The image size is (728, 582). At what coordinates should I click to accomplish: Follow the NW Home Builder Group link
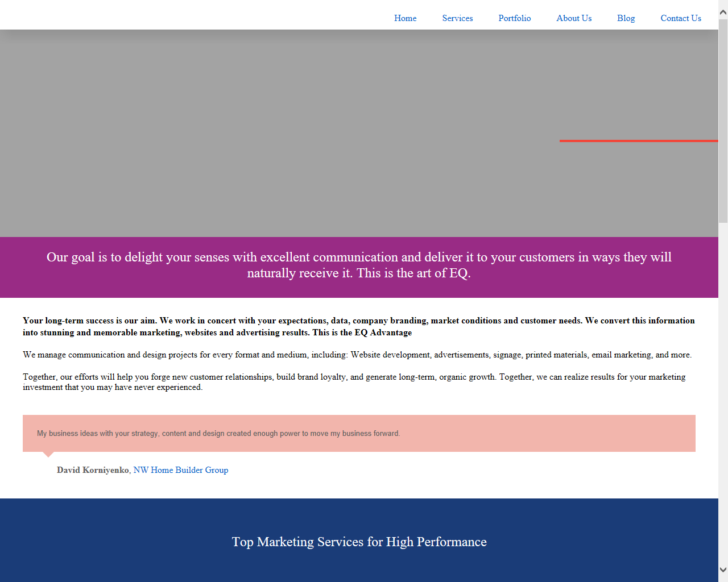(x=180, y=470)
